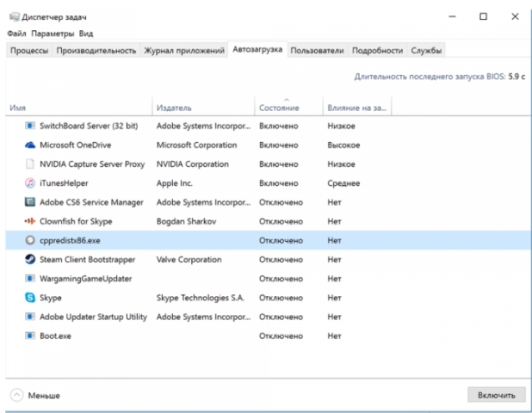Click Отключено status in the Steam row

pyautogui.click(x=281, y=259)
